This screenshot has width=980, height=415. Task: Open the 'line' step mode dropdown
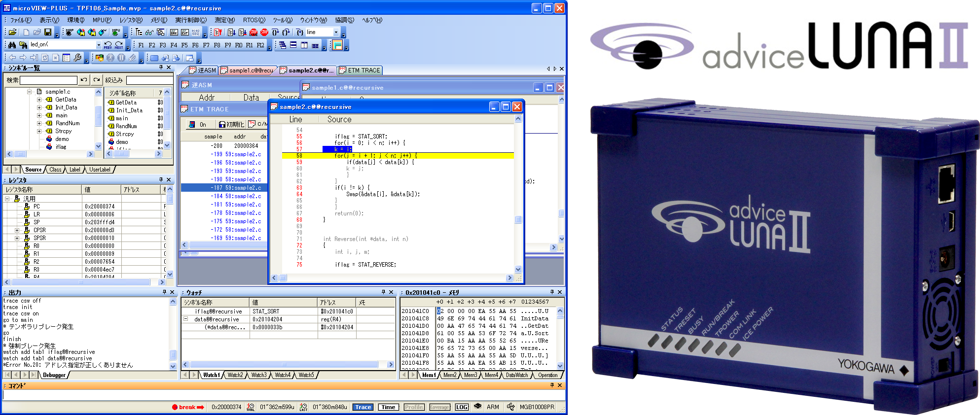(x=336, y=32)
